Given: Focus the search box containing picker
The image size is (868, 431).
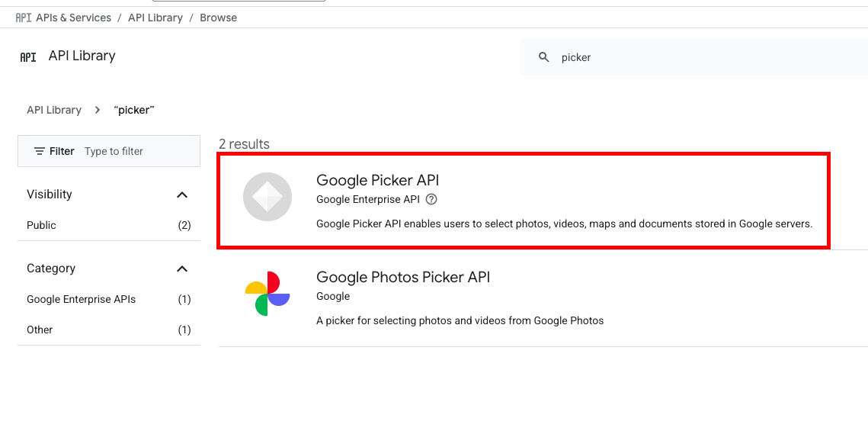Looking at the screenshot, I should coord(694,57).
